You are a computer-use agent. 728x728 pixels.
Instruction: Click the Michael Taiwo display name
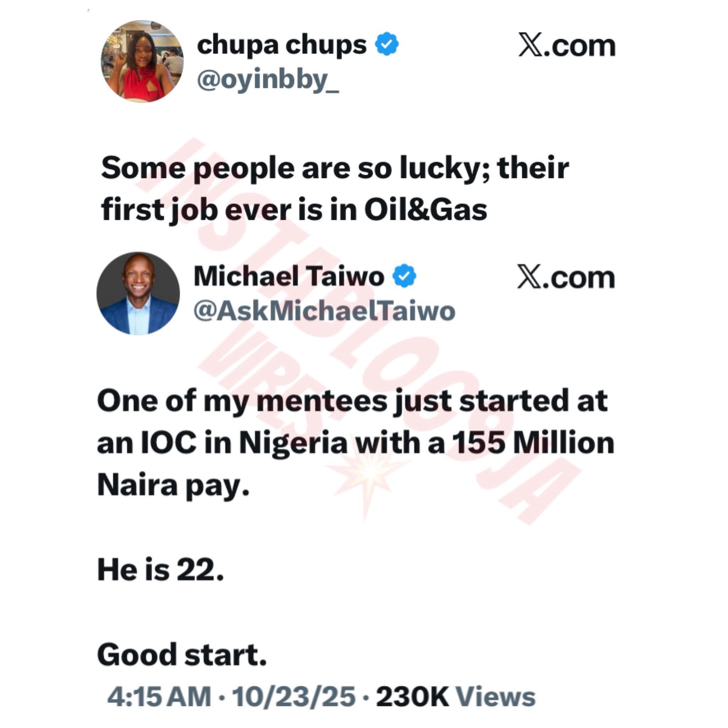pos(289,276)
